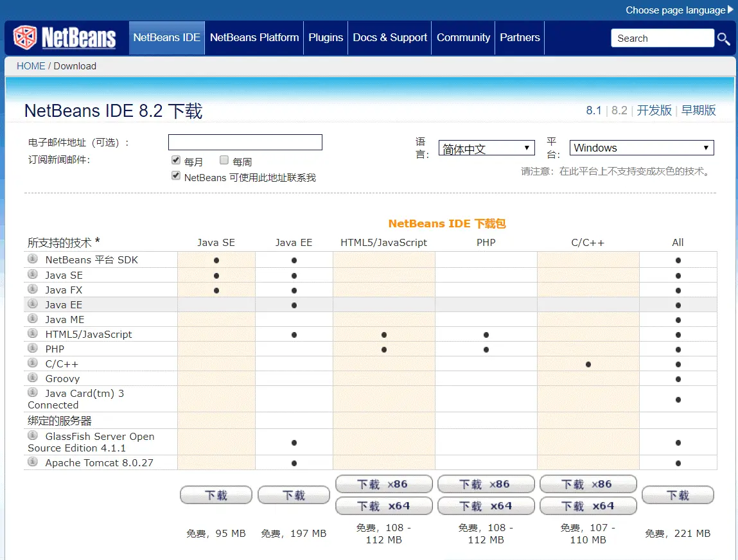Open the Partners tab

click(520, 38)
